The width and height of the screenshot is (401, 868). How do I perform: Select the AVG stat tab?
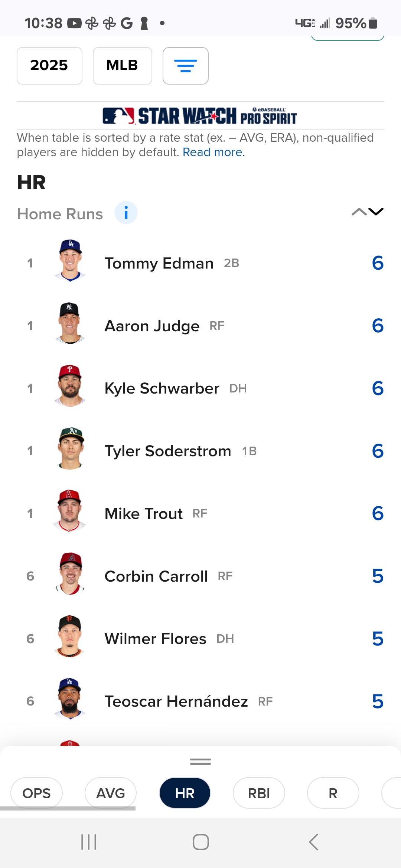(x=111, y=793)
